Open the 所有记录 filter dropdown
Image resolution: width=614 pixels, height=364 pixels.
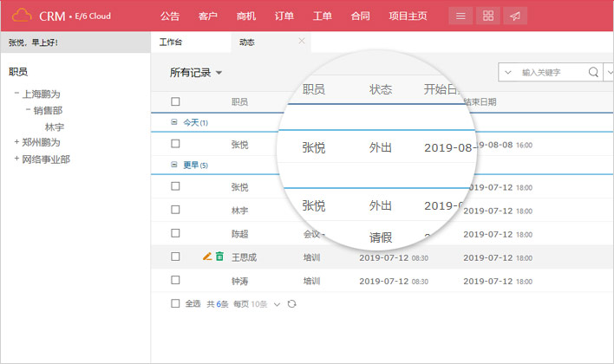196,73
